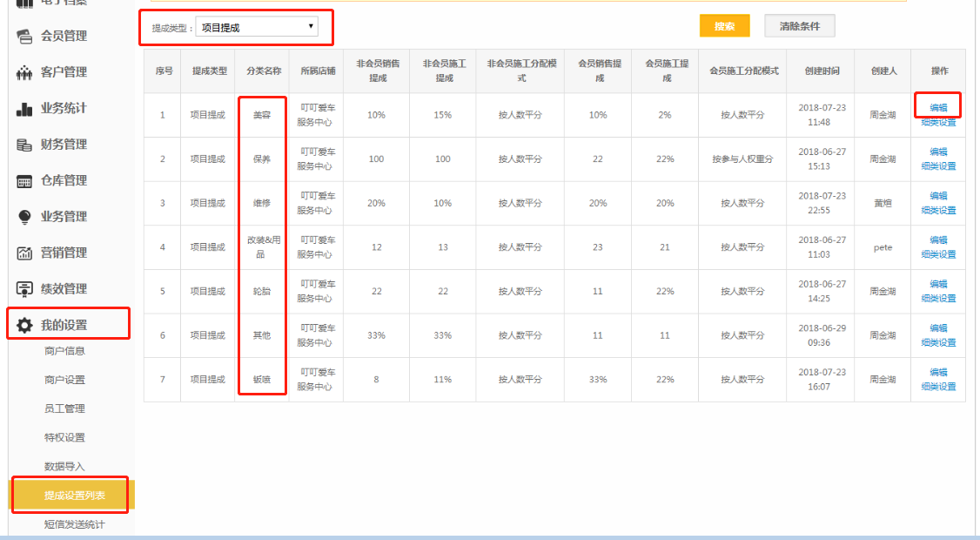The image size is (980, 540).
Task: Open 业务统计 via its bar chart icon
Action: [x=25, y=109]
